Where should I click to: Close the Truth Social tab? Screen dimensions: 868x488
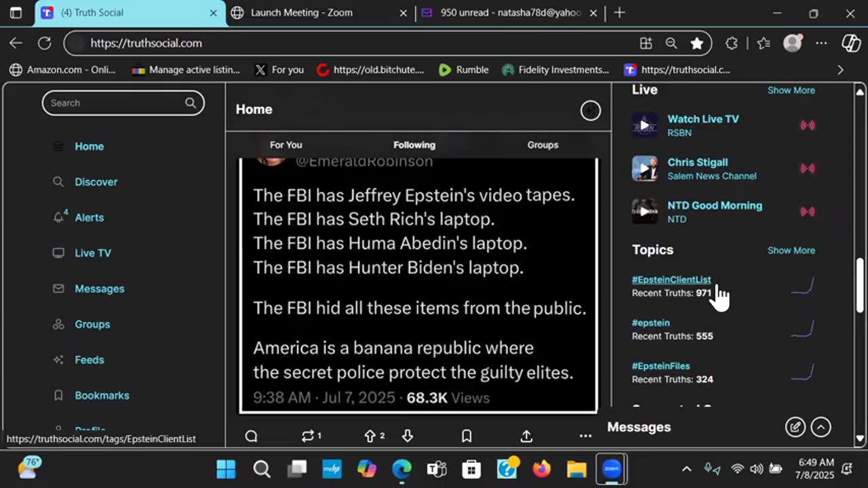[x=213, y=13]
